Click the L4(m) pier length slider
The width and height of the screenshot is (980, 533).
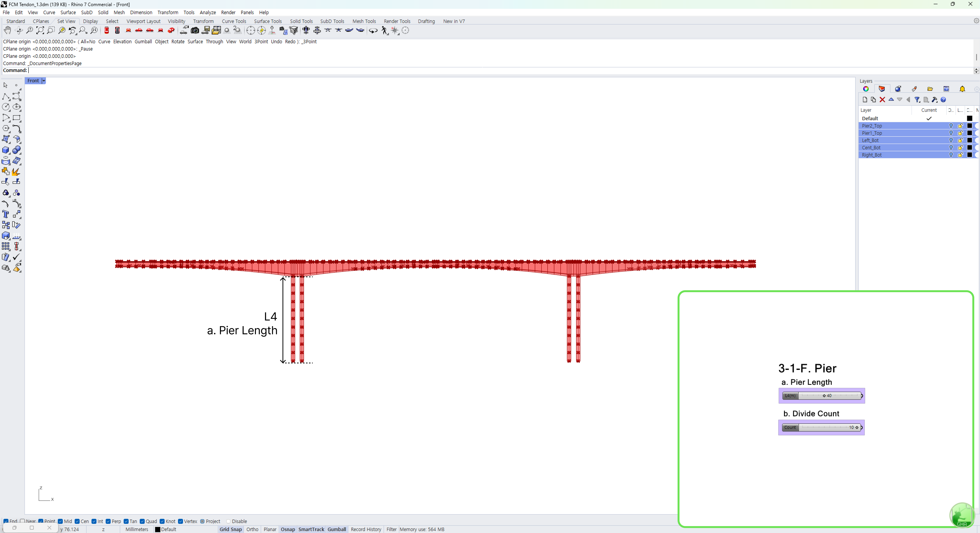(x=822, y=396)
